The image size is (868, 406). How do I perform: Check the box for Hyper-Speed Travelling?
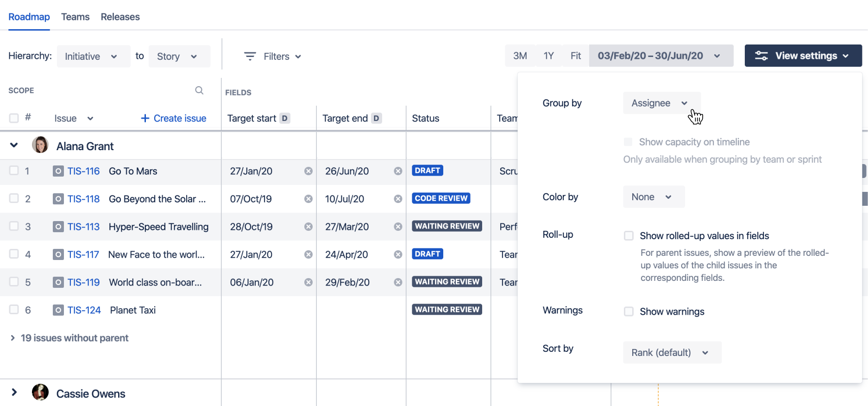click(x=14, y=226)
